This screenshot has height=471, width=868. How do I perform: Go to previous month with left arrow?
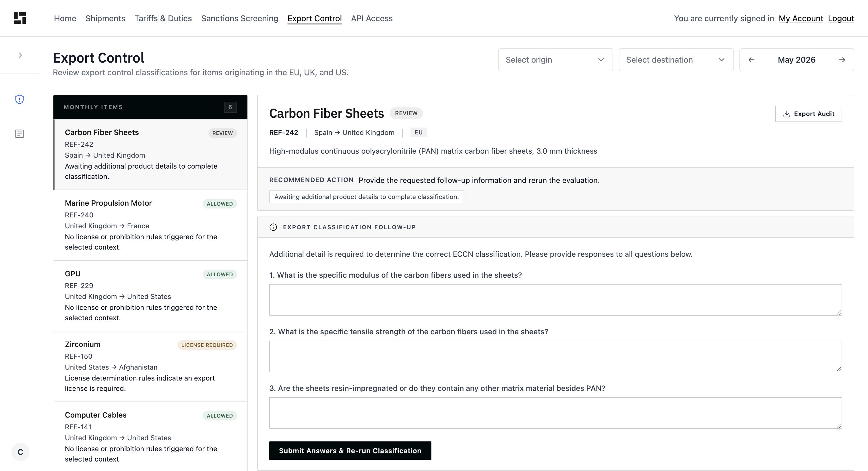pyautogui.click(x=751, y=60)
